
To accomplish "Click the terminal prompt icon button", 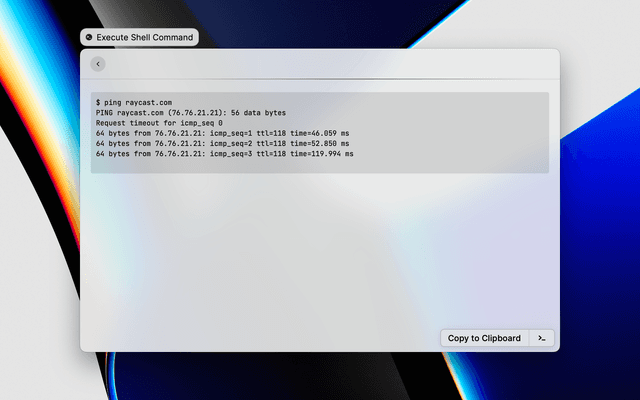I will pos(541,338).
